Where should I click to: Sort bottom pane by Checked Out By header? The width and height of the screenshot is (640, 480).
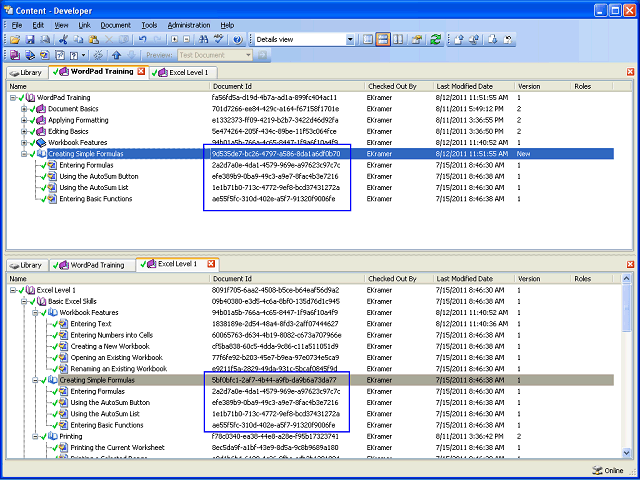[x=399, y=279]
